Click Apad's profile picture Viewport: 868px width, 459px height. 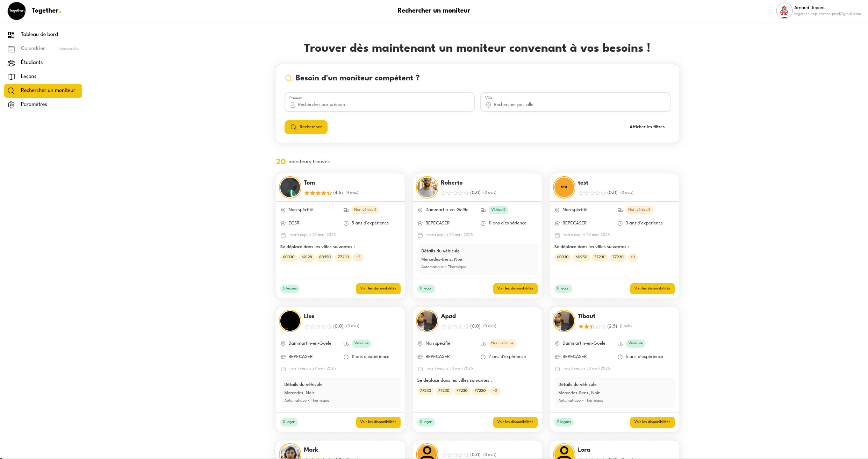427,321
